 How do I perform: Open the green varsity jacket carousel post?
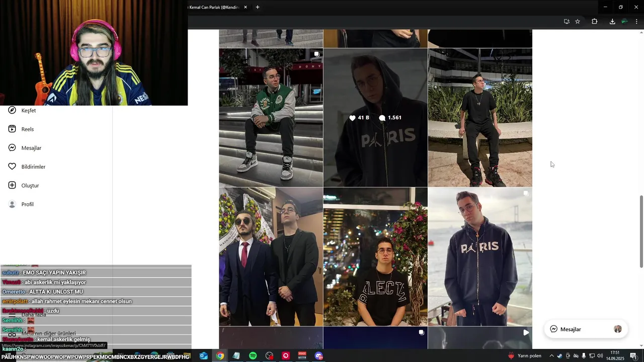point(271,118)
